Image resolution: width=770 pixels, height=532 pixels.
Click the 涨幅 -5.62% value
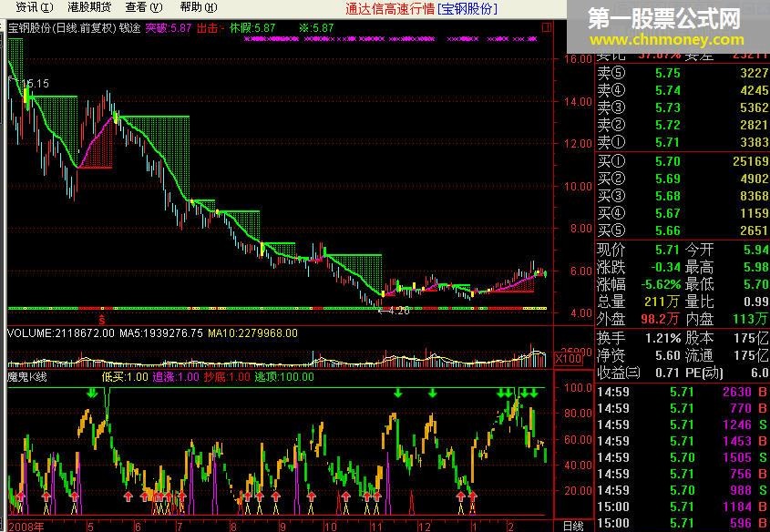pos(661,284)
